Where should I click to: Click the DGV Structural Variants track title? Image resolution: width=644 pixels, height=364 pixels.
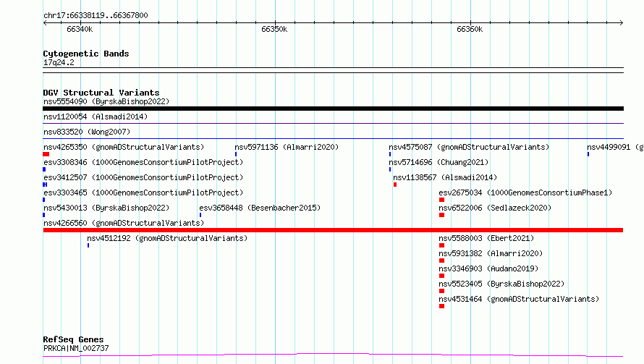pyautogui.click(x=101, y=93)
